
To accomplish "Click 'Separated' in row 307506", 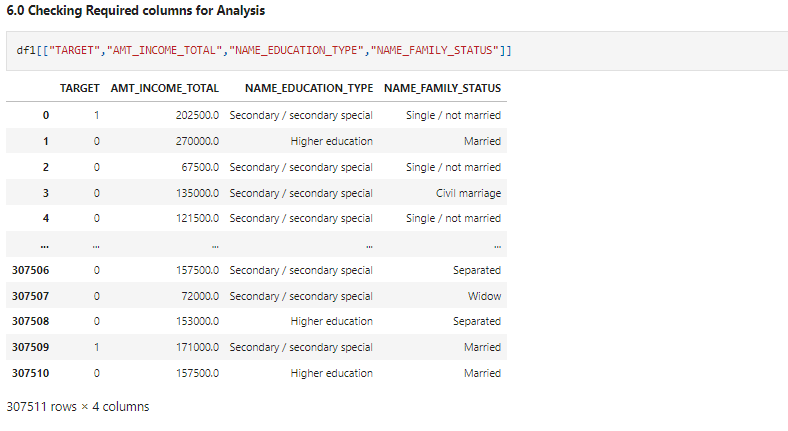I will (477, 270).
